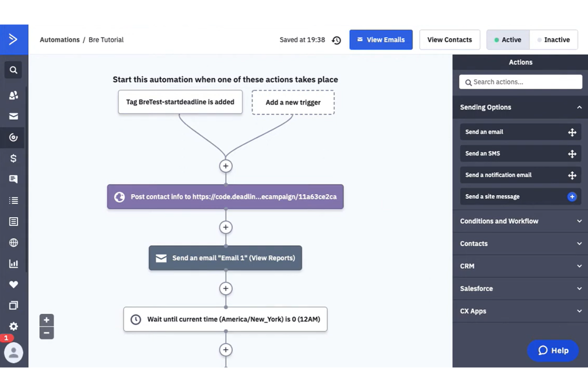Open the Send an email "Email 1" step
The image size is (588, 392).
pos(225,258)
